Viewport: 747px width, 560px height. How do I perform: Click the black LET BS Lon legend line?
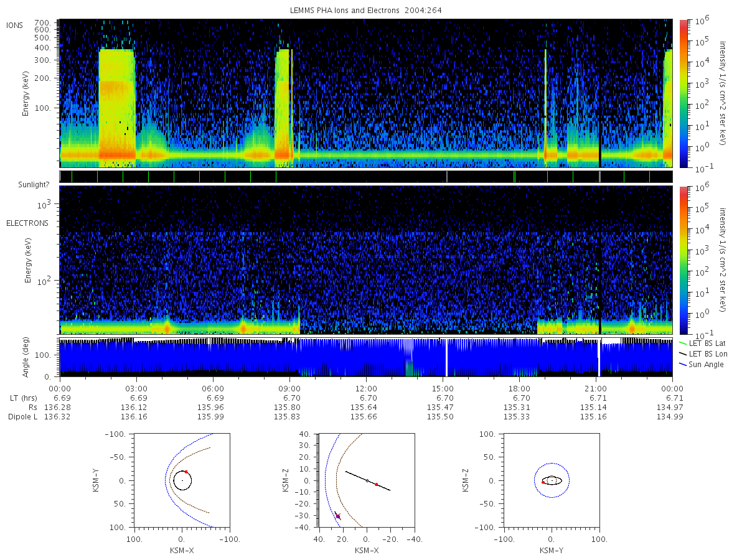click(x=682, y=354)
